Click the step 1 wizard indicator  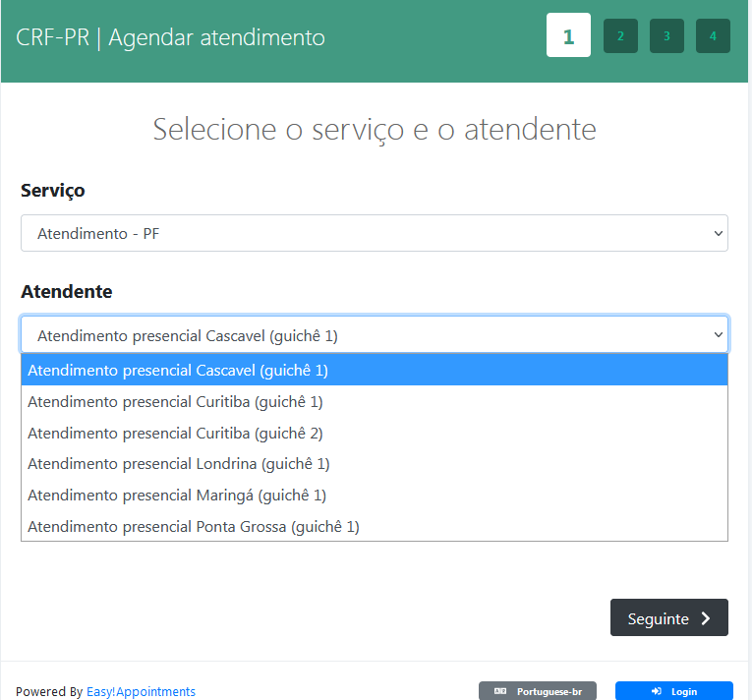coord(568,35)
